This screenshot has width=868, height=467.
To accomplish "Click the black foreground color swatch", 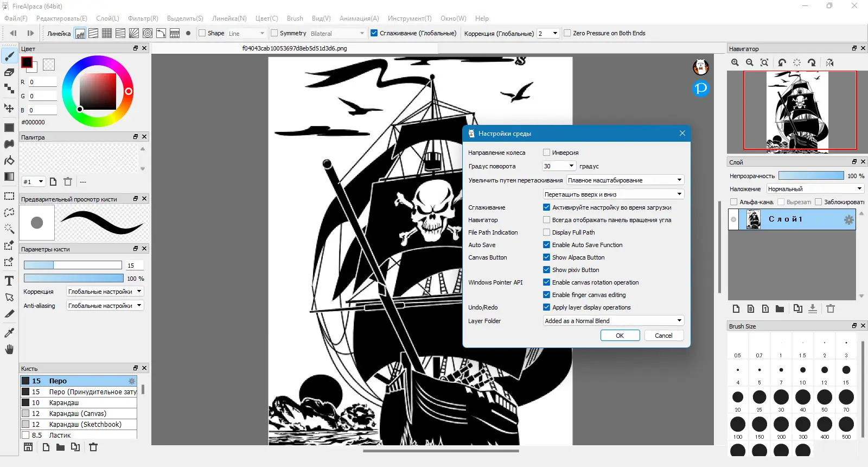I will 27,62.
